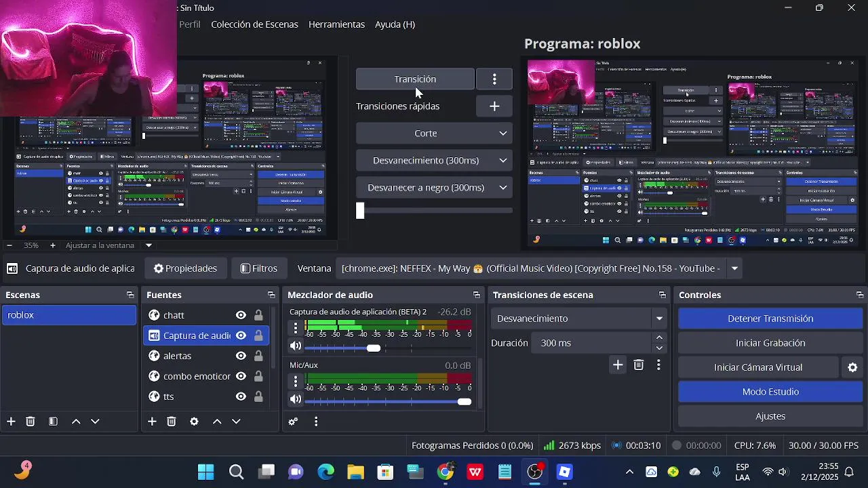Delete selected scene with trash icon

click(31, 422)
